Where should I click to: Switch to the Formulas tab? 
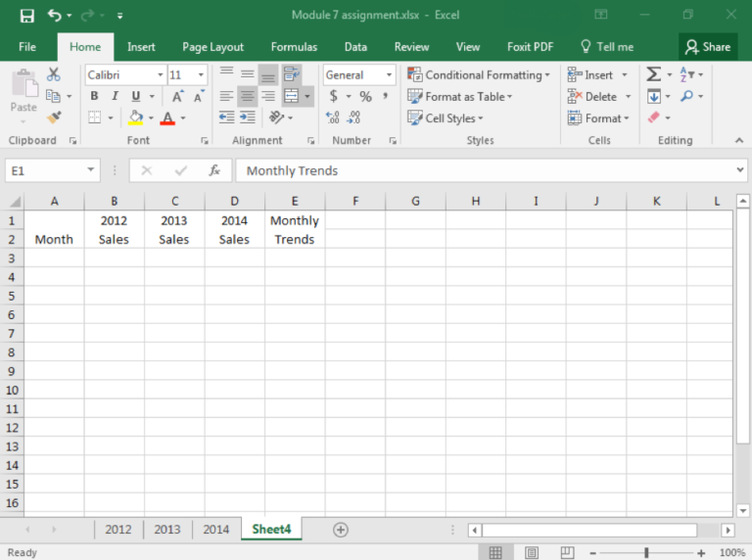pyautogui.click(x=294, y=47)
